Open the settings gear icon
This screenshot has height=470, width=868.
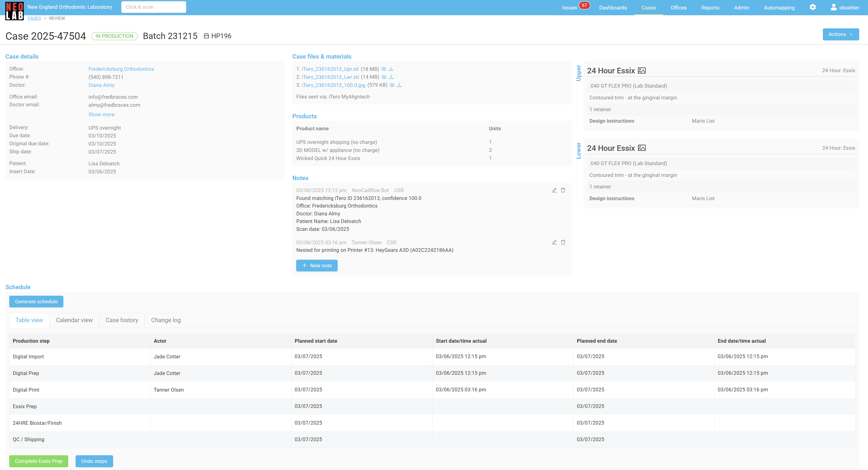tap(813, 7)
